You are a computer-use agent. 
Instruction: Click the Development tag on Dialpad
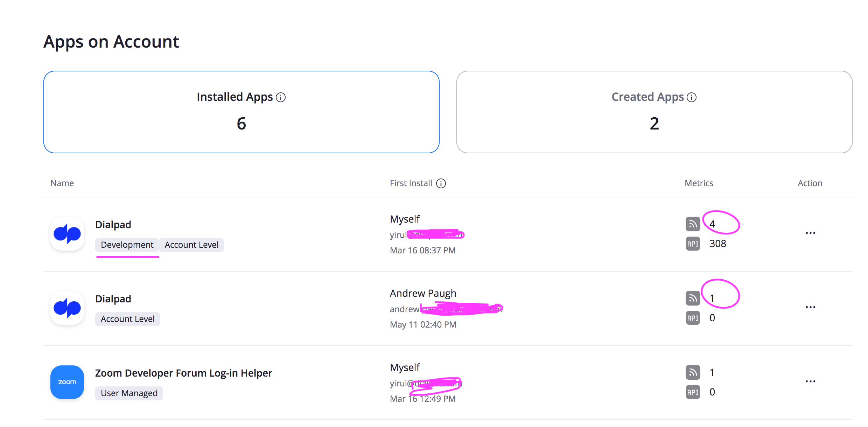click(x=127, y=245)
